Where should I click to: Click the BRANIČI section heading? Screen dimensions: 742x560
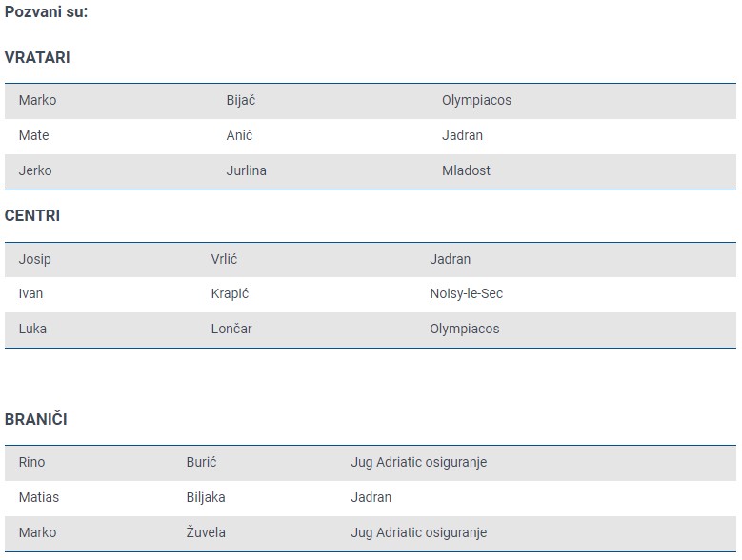tap(35, 419)
